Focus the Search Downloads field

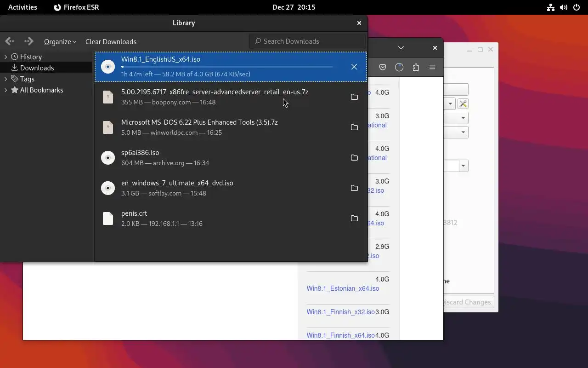[307, 41]
